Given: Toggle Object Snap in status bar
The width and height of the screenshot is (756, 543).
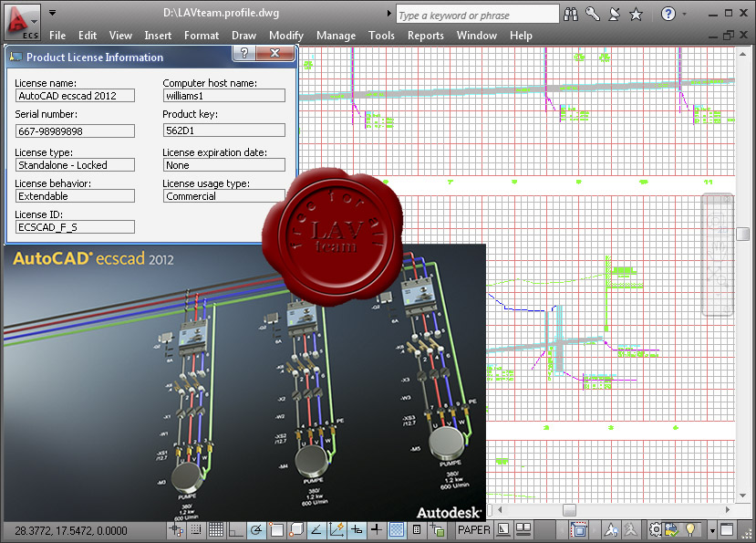Looking at the screenshot, I should coord(276,530).
